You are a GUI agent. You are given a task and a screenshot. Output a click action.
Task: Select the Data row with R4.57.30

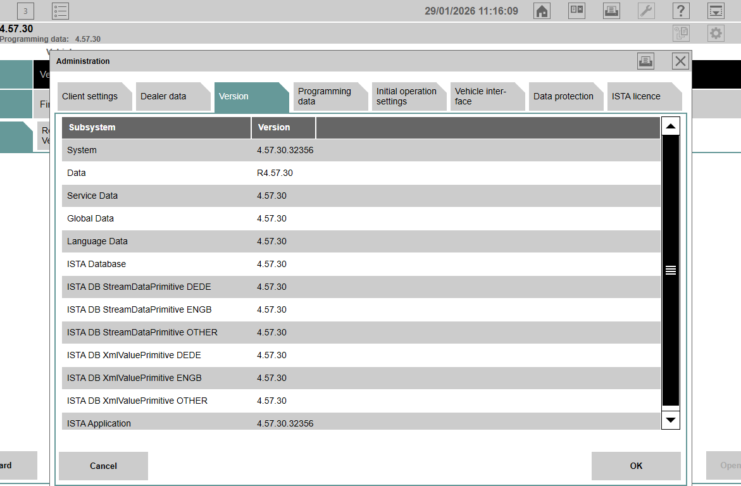point(361,173)
